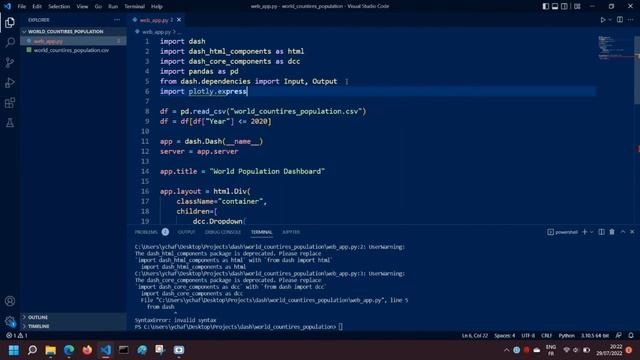640x360 pixels.
Task: Select the web_app.py editor tab
Action: [x=157, y=20]
